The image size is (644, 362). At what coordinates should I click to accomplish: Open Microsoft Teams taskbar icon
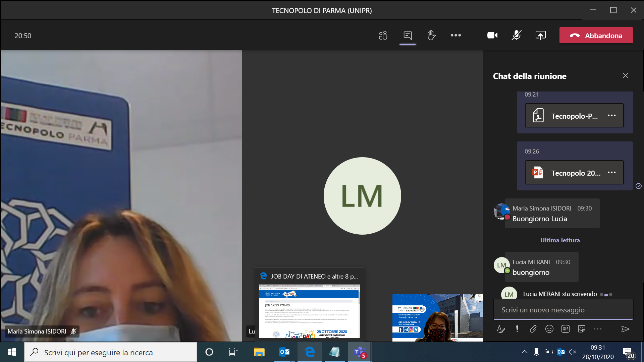point(360,352)
